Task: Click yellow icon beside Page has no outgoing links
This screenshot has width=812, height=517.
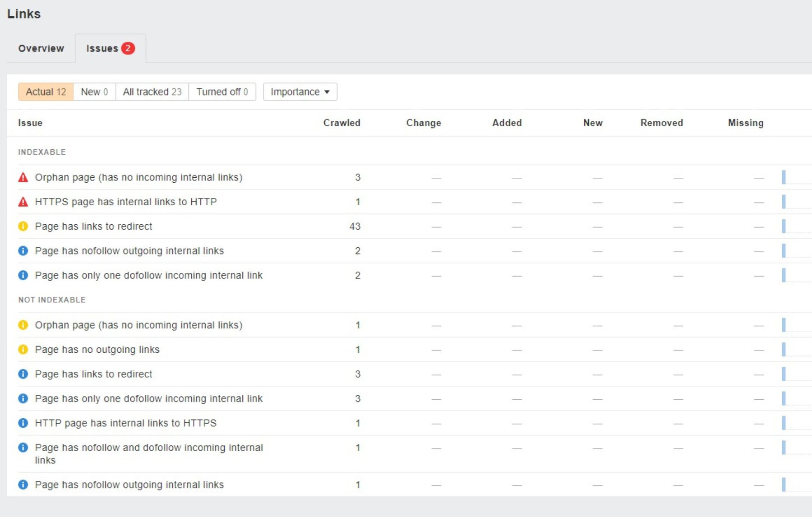Action: tap(23, 349)
